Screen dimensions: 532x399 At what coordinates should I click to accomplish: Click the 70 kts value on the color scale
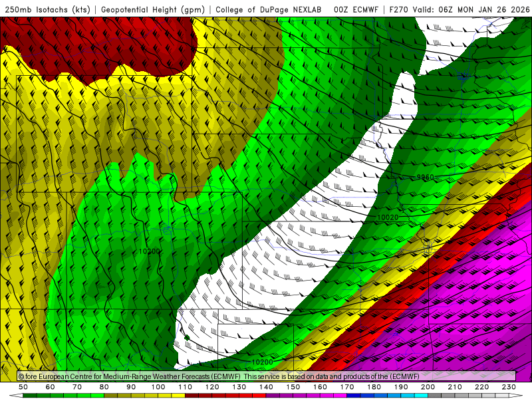coord(77,387)
